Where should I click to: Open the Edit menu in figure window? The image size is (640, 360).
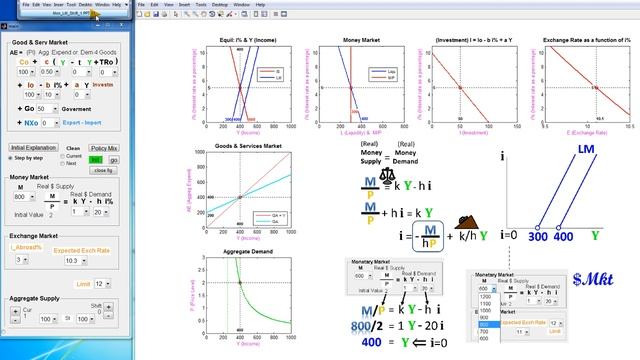pyautogui.click(x=154, y=5)
